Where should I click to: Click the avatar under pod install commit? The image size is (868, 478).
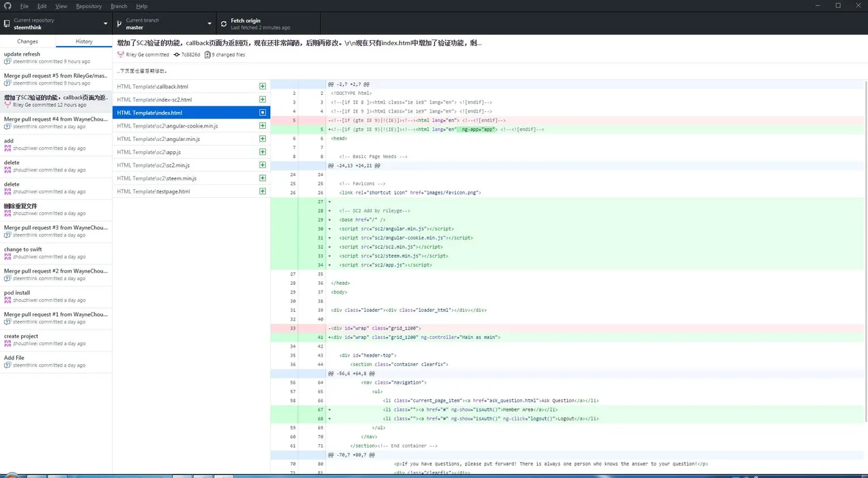(x=7, y=300)
